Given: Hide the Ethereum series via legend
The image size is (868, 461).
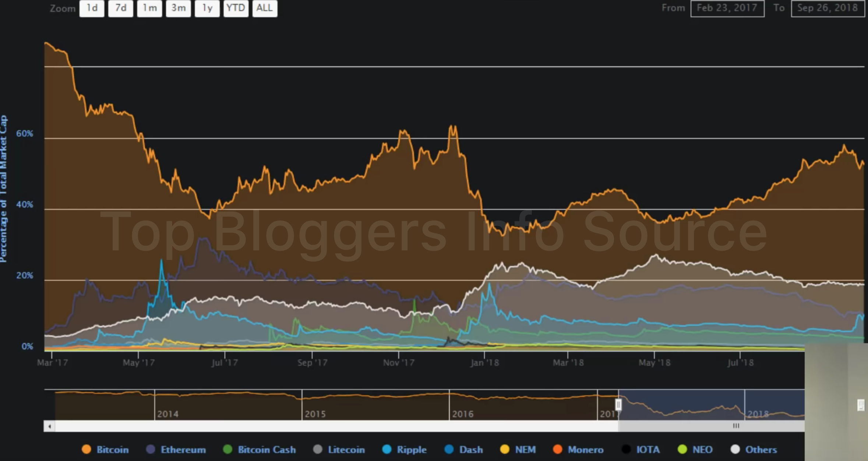Looking at the screenshot, I should pos(151,449).
